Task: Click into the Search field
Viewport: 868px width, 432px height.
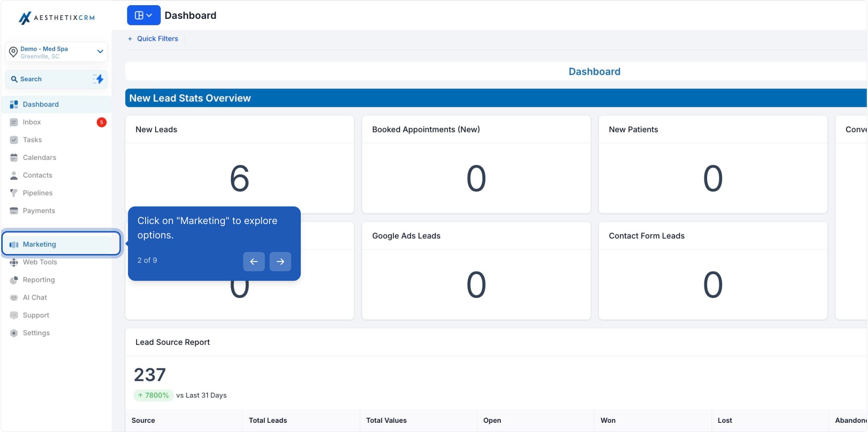Action: pyautogui.click(x=56, y=79)
